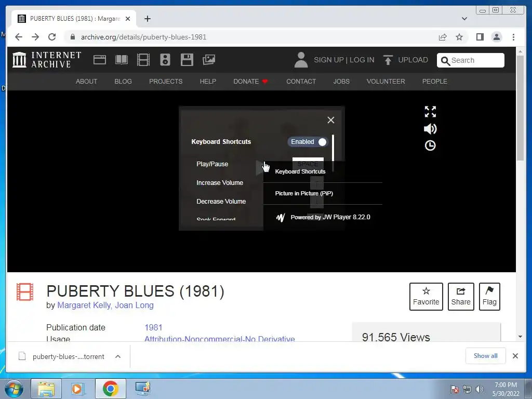Click the user avatar icon

[x=301, y=60]
